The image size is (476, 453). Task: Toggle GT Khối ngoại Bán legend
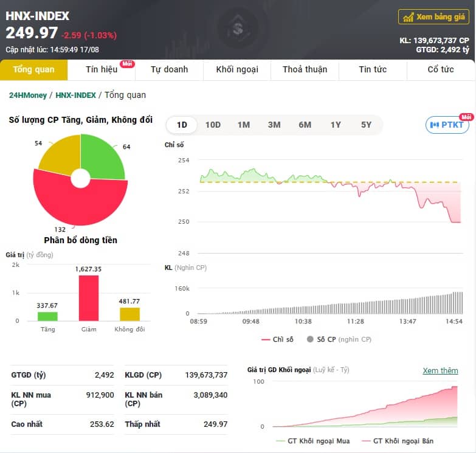pos(398,441)
